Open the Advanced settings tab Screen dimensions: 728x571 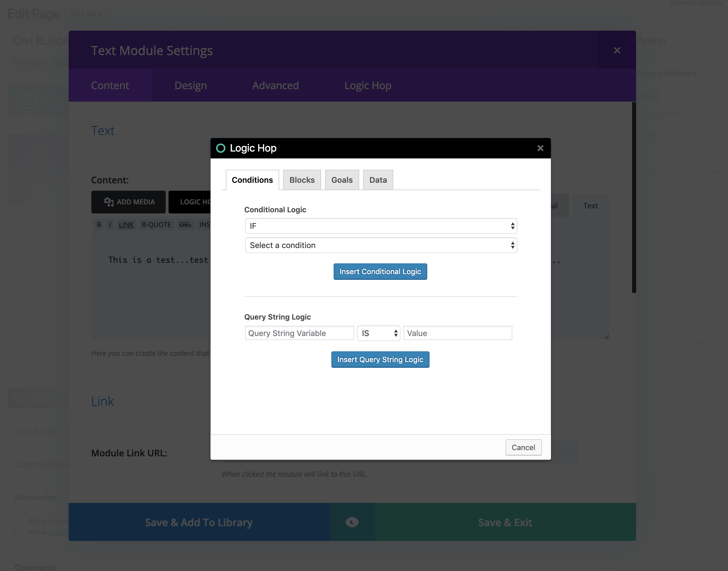[275, 85]
